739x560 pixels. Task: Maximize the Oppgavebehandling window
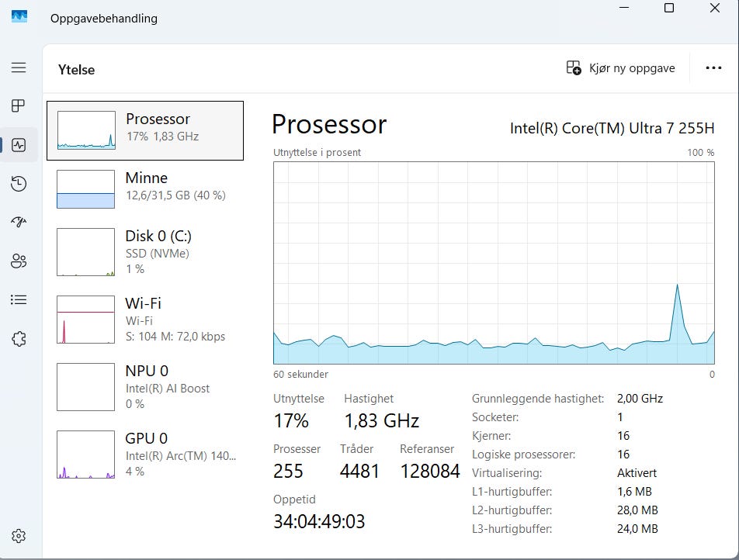pos(669,8)
